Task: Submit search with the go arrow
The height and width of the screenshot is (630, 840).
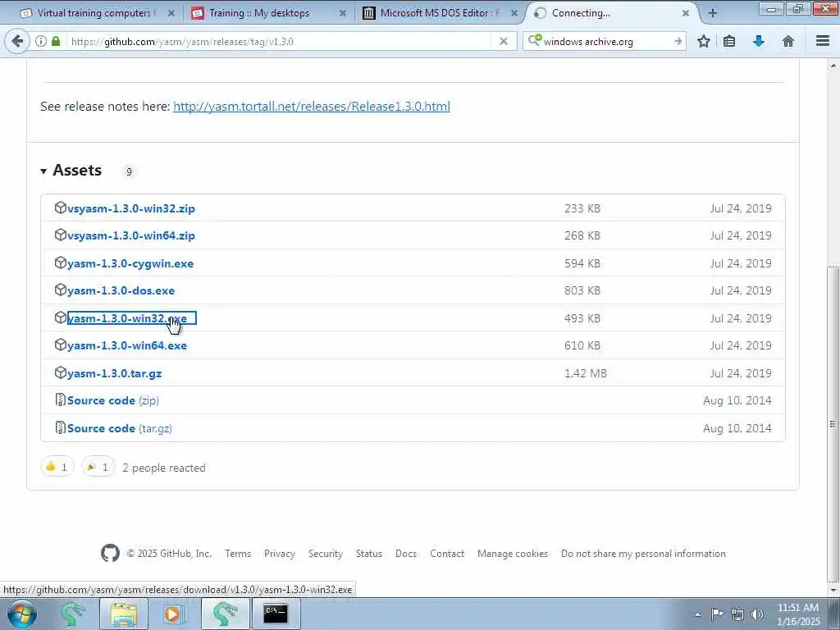Action: [678, 41]
